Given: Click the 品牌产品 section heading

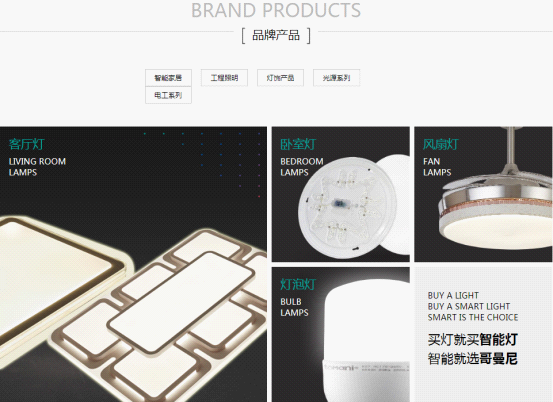Looking at the screenshot, I should 276,35.
